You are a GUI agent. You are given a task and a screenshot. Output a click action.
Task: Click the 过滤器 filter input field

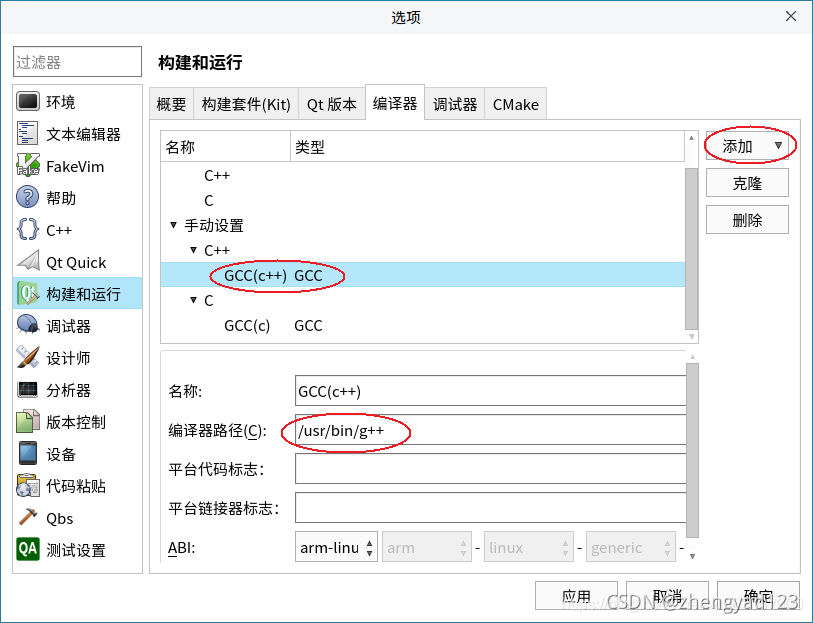coord(77,62)
